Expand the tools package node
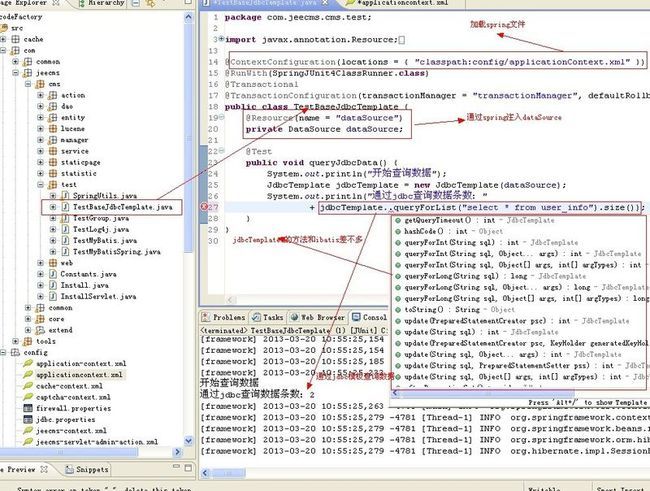 tap(16, 341)
